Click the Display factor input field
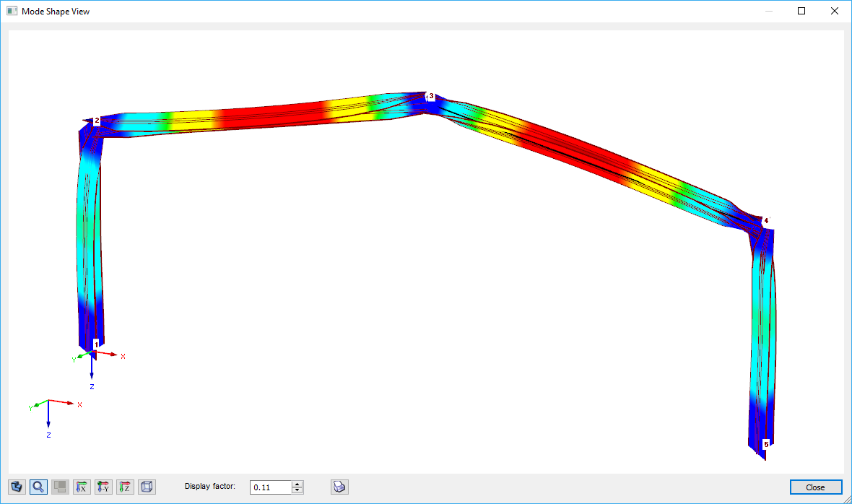The width and height of the screenshot is (852, 504). tap(271, 487)
